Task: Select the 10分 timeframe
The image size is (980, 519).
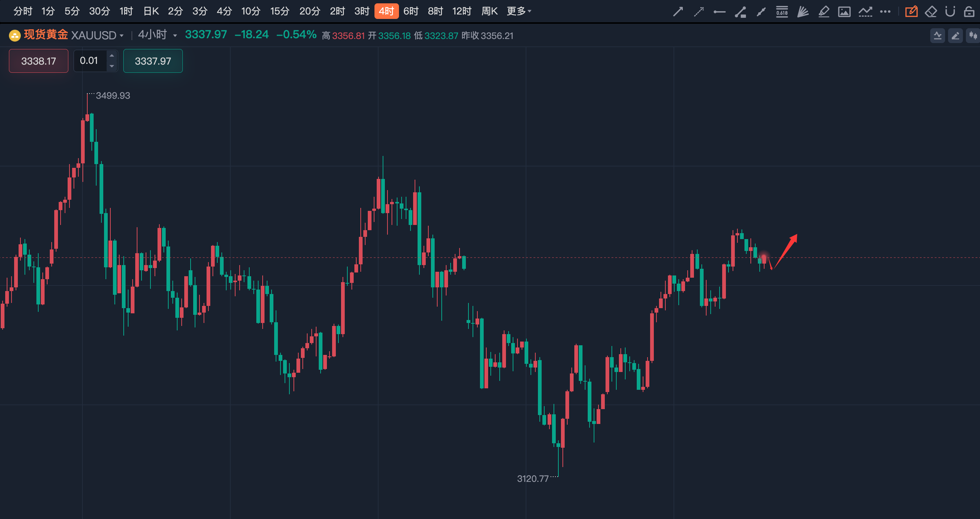Action: 251,12
